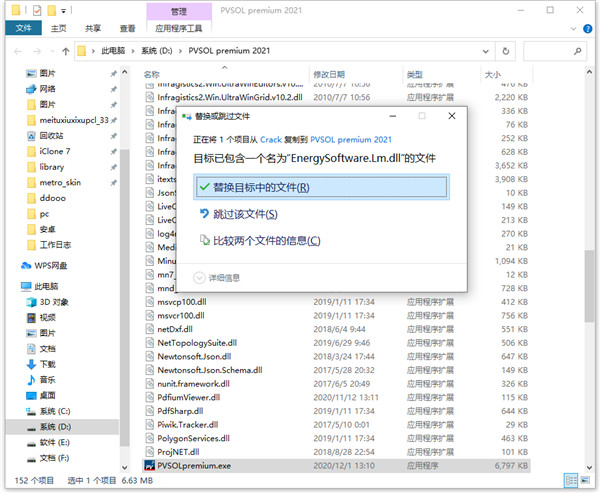Open 3D 对象 folder
Viewport: 600px width, 493px height.
tap(54, 302)
